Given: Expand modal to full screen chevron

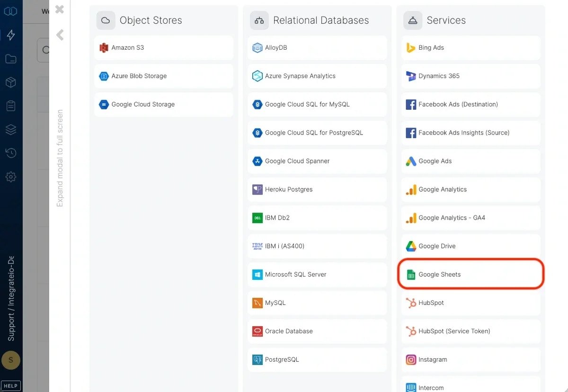Looking at the screenshot, I should click(60, 35).
